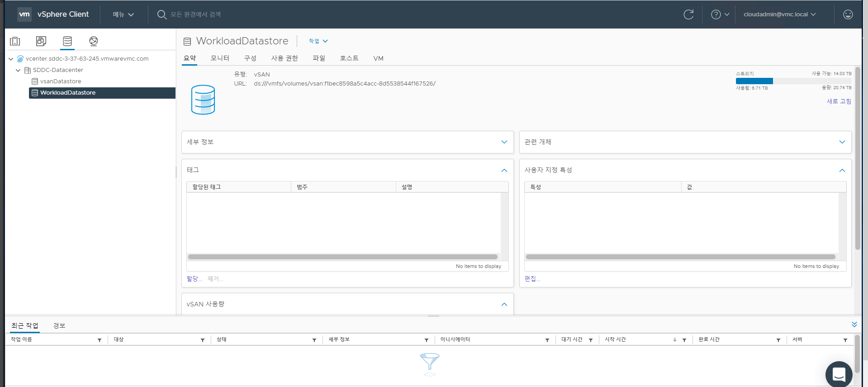Select vsanDatastore in the tree

pyautogui.click(x=61, y=81)
